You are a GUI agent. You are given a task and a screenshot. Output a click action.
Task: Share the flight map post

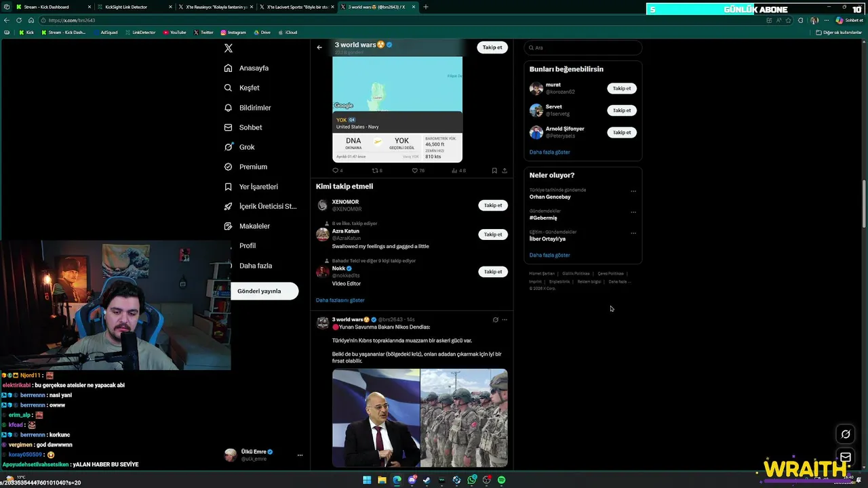[505, 171]
